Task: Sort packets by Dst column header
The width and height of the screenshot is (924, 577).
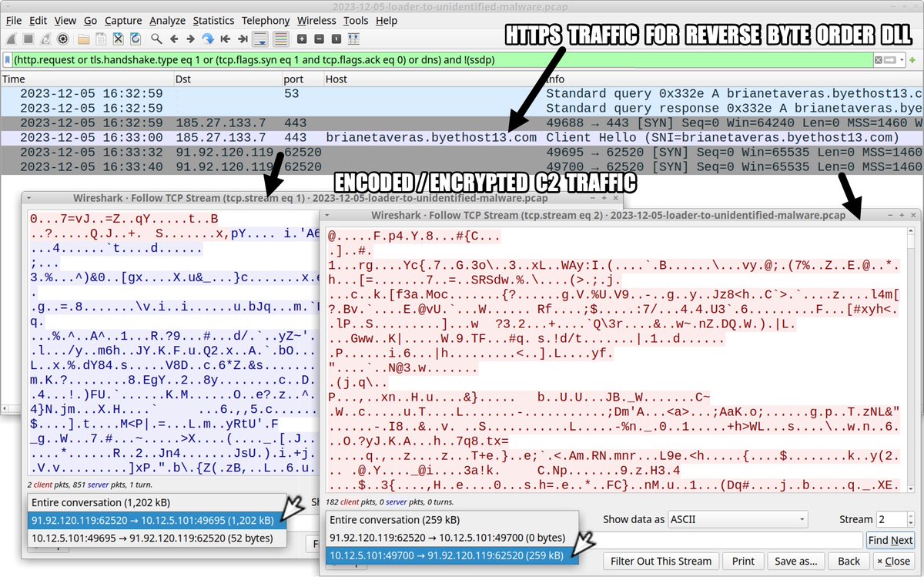Action: pos(226,79)
